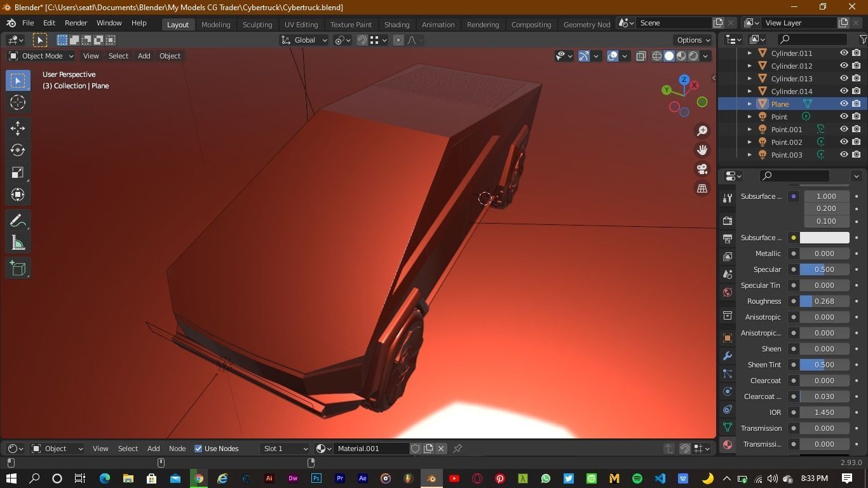Switch to wireframe viewport shading
This screenshot has width=868, height=488.
coord(657,56)
